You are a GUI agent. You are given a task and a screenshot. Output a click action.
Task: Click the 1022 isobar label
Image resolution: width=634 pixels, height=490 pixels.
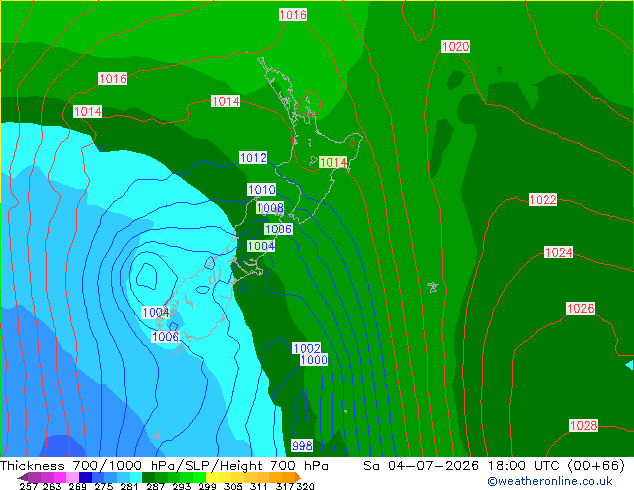(x=543, y=200)
